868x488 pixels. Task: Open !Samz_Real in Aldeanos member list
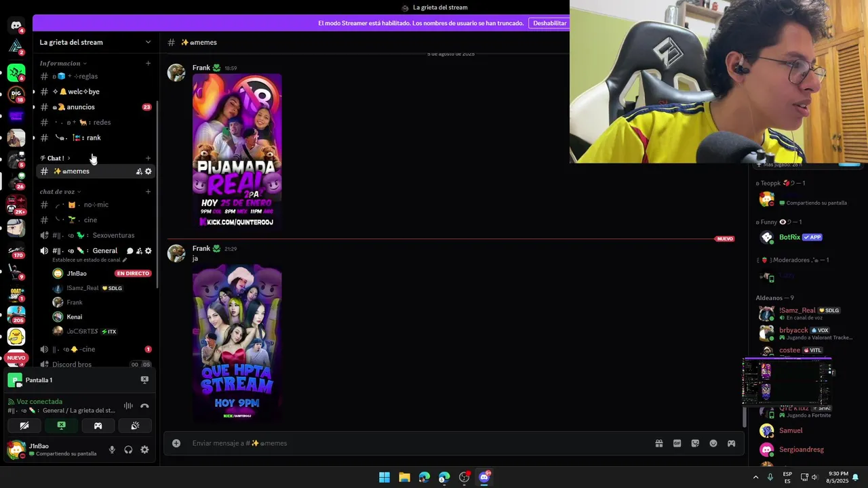tap(797, 310)
